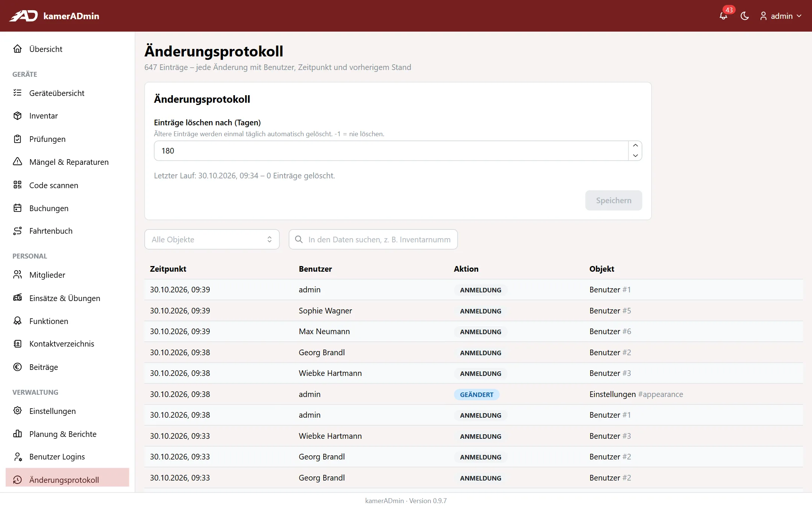Click the days input field showing 180
Viewport: 812px width, 508px height.
(391, 151)
